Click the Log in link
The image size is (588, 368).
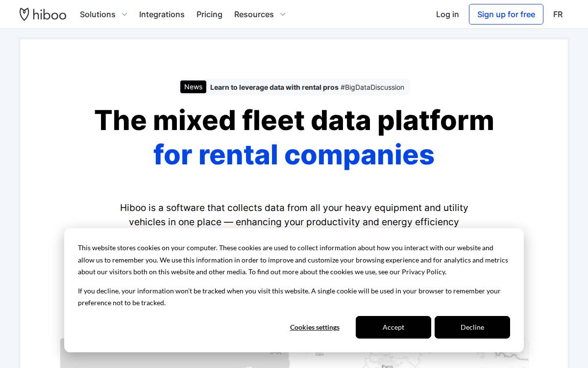(x=447, y=14)
